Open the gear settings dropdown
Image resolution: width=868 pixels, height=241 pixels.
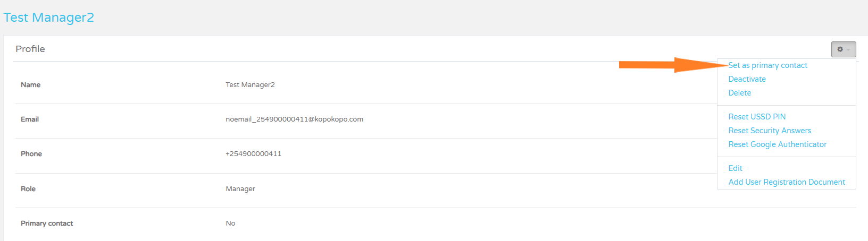click(844, 49)
